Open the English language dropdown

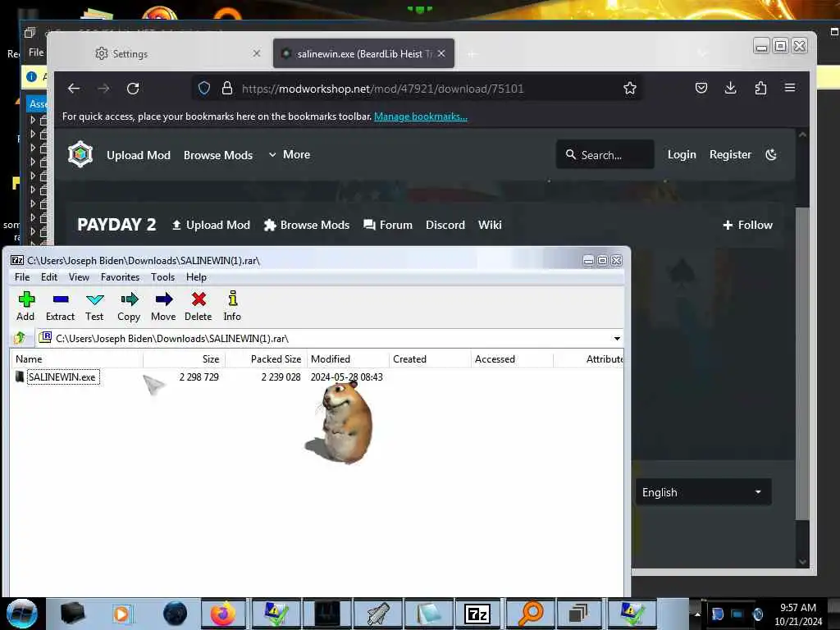click(x=703, y=492)
